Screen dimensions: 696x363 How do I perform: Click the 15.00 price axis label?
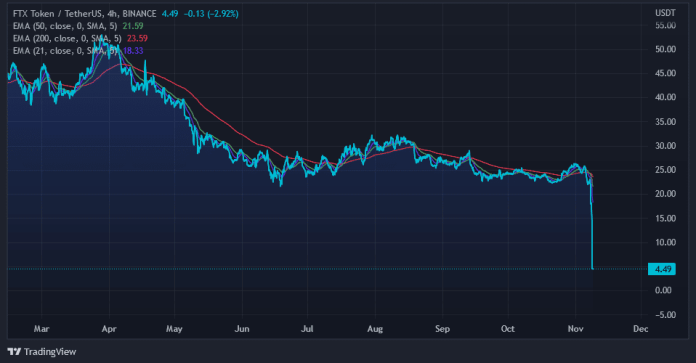[x=665, y=218]
